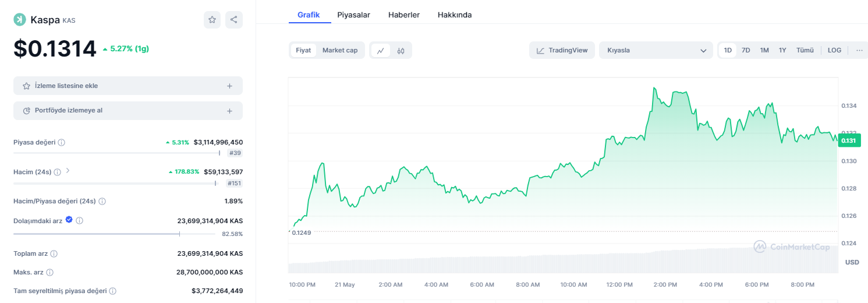Image resolution: width=868 pixels, height=303 pixels.
Task: Click the star favorite icon beside Kaspa
Action: point(212,20)
